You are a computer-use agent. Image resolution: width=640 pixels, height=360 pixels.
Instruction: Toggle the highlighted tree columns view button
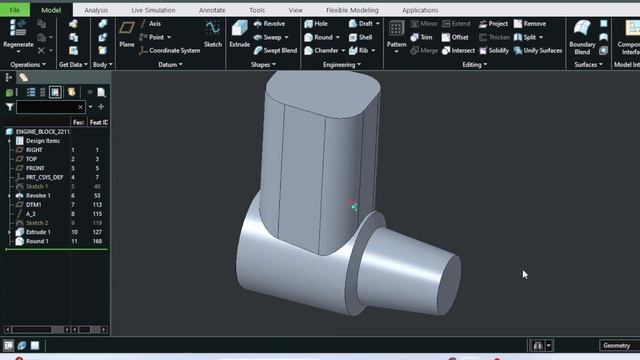click(x=55, y=92)
